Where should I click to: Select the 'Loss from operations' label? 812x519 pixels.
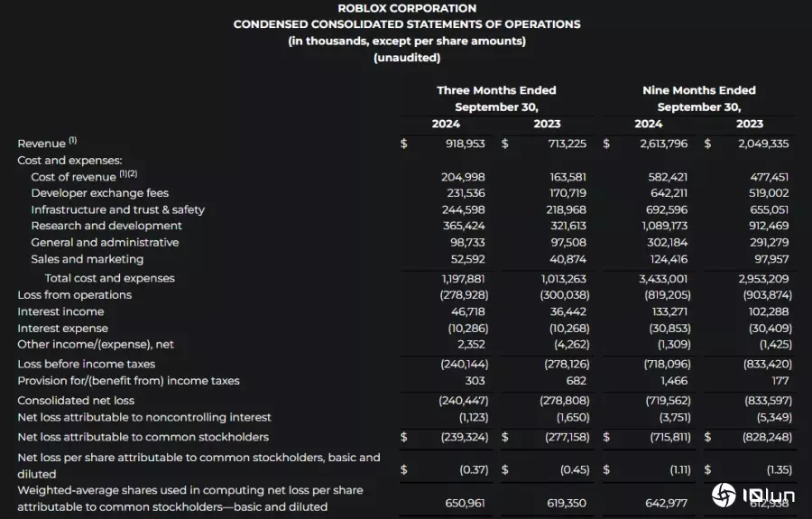tap(75, 295)
